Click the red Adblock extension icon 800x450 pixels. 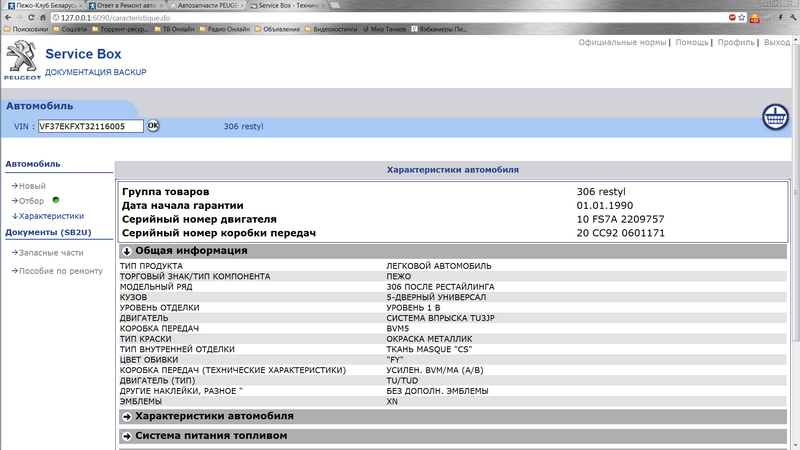click(x=732, y=17)
